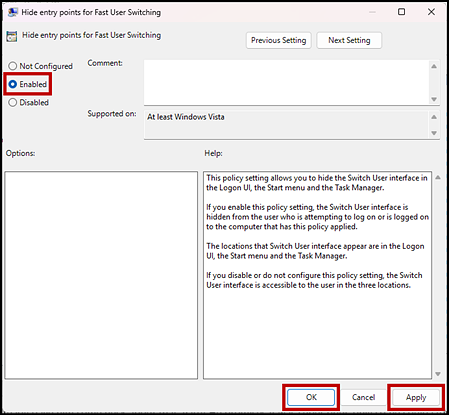Apply the policy changes
449x415 pixels.
(x=416, y=397)
